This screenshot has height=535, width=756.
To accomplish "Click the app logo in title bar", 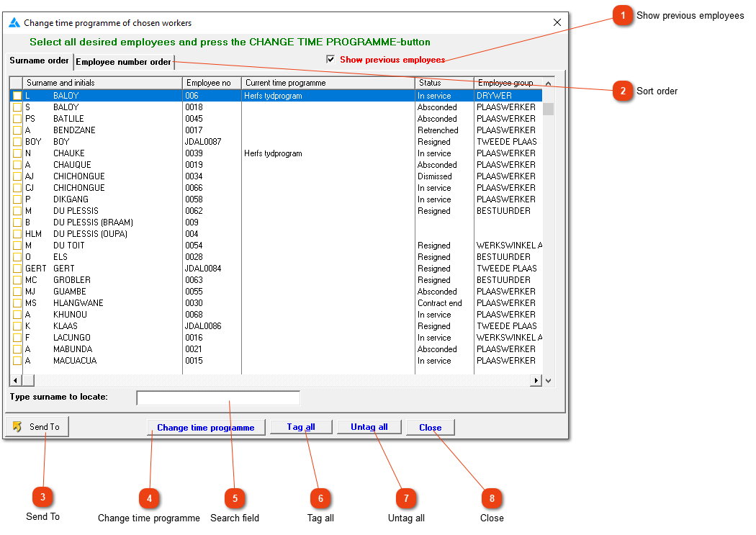I will tap(14, 22).
